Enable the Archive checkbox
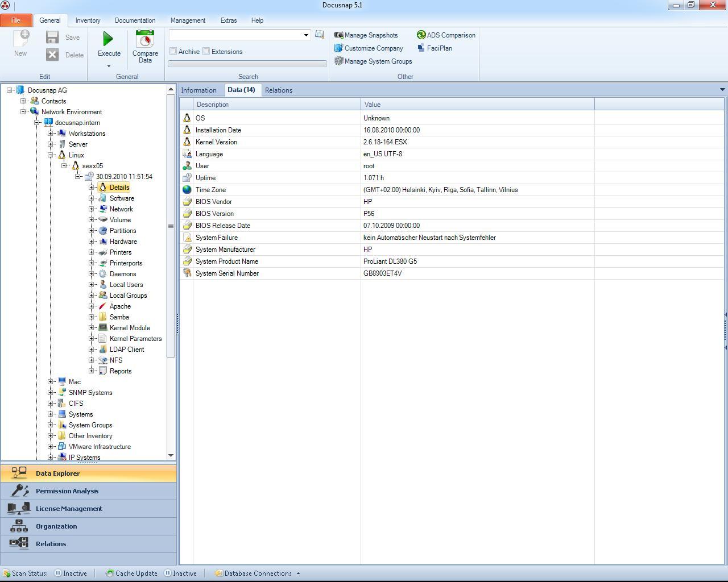728x582 pixels. pos(173,51)
